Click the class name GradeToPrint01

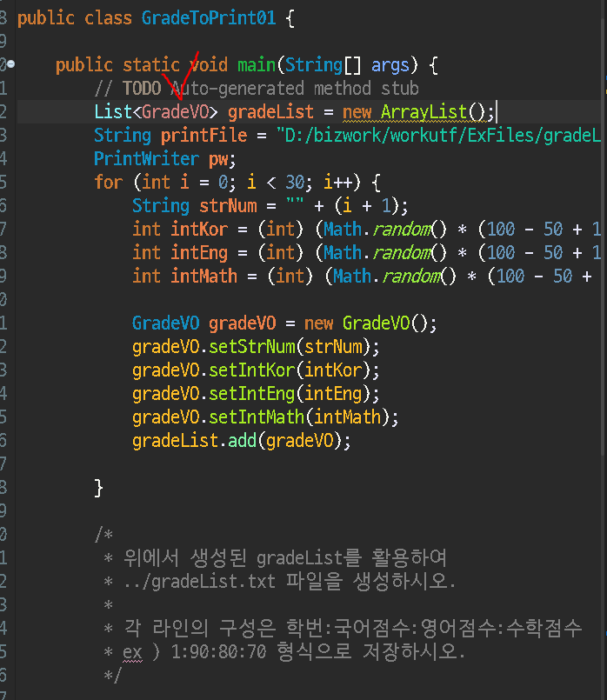(x=209, y=18)
